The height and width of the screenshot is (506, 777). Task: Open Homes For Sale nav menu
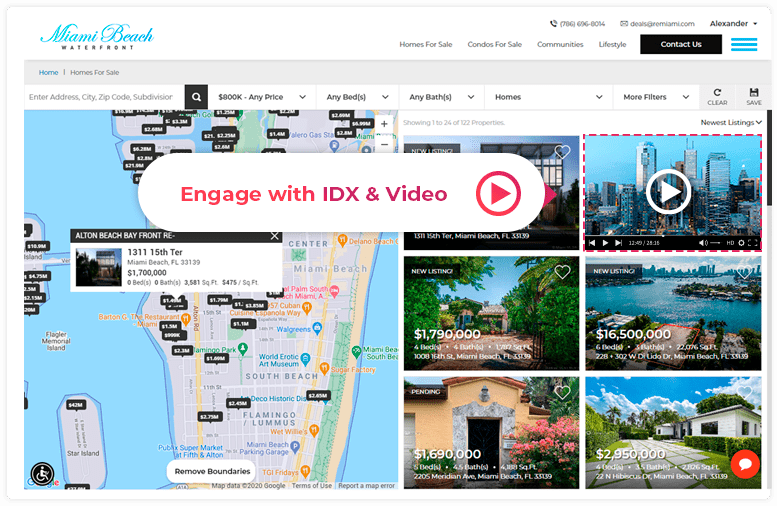pyautogui.click(x=426, y=45)
